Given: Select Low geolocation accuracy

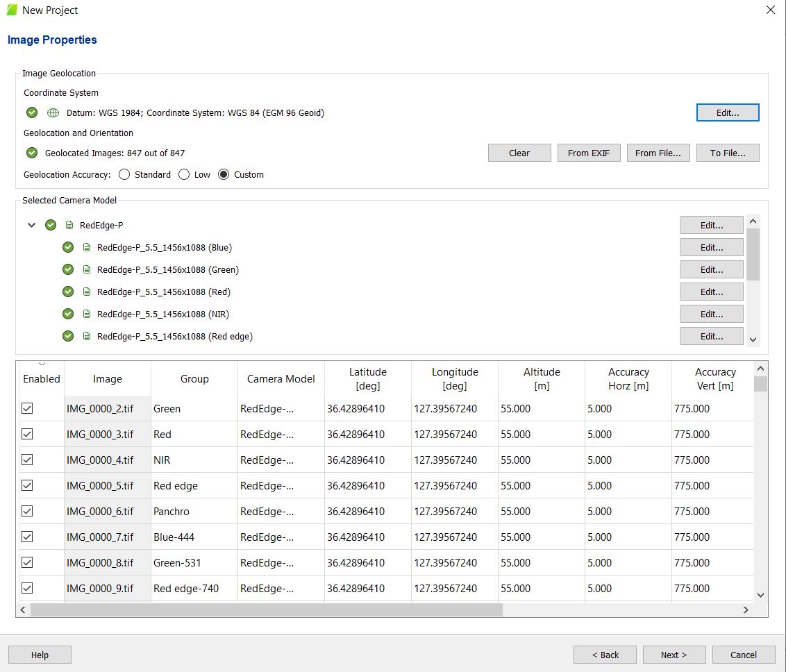Looking at the screenshot, I should [184, 174].
